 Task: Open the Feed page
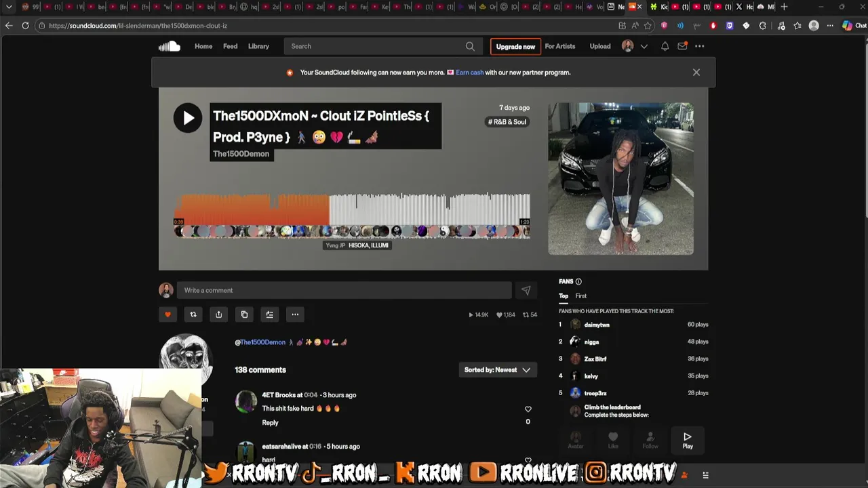coord(231,46)
